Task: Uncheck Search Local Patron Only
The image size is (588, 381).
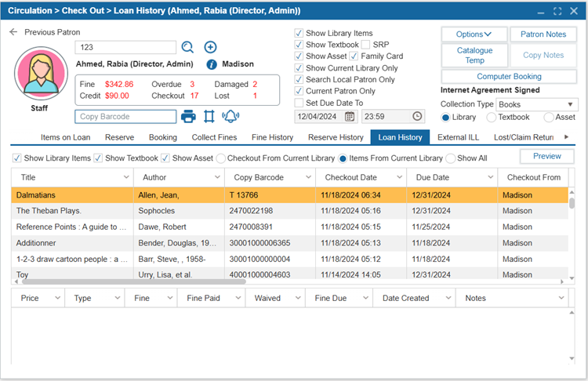Action: [299, 80]
